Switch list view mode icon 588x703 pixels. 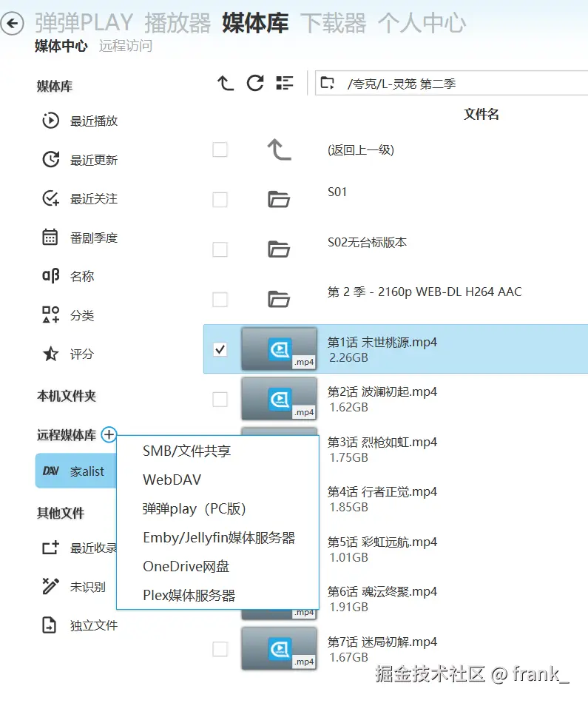tap(285, 83)
